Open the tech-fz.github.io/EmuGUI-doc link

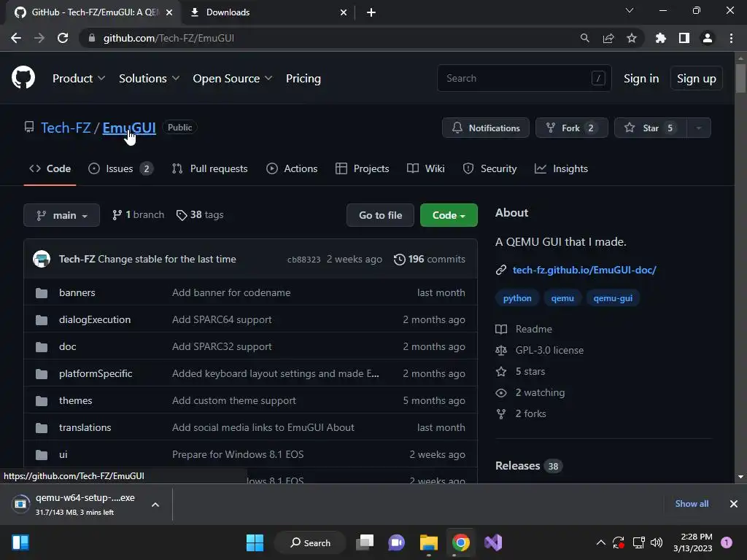pyautogui.click(x=584, y=270)
